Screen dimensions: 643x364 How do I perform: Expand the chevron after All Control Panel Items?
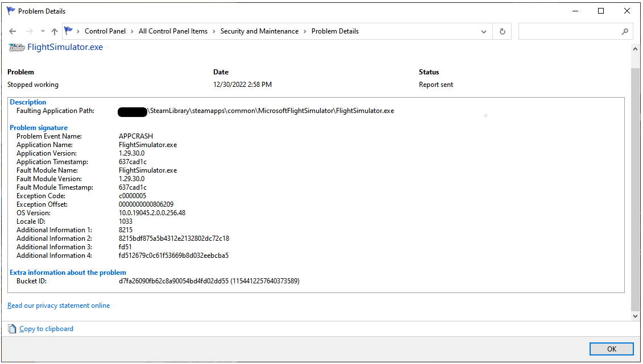pos(214,32)
